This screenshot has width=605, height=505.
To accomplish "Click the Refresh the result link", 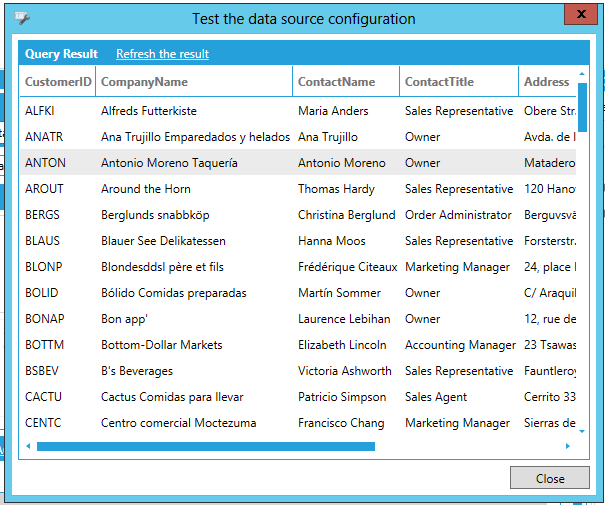I will point(162,54).
